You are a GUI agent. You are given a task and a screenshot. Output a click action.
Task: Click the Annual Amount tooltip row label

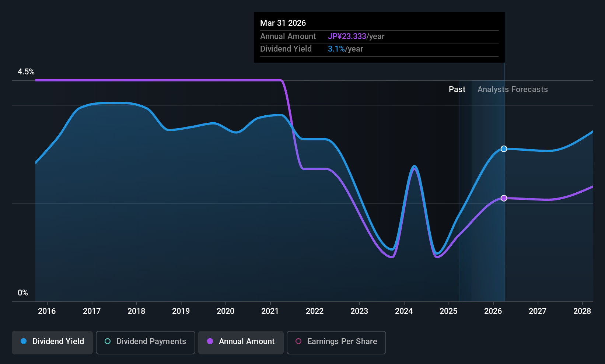click(288, 36)
